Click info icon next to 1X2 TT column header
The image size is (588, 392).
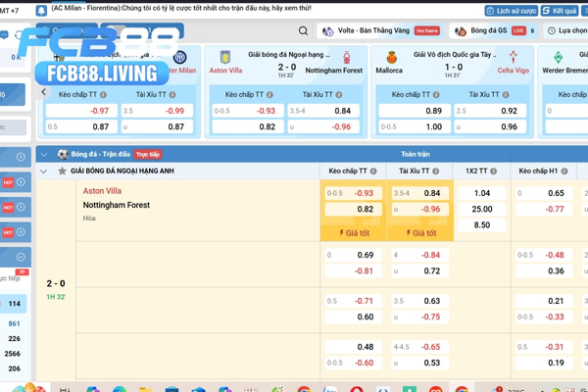[x=494, y=171]
